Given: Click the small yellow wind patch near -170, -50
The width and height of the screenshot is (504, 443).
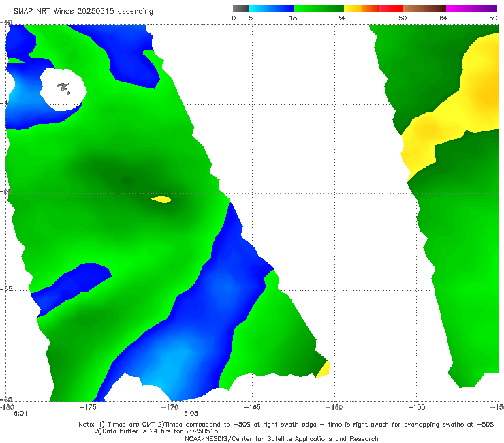Looking at the screenshot, I should 161,200.
